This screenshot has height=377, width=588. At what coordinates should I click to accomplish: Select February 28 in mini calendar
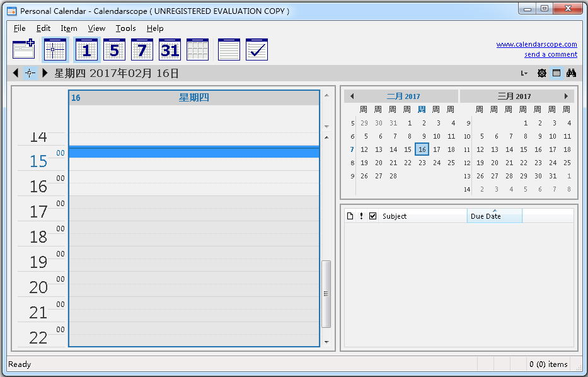click(393, 176)
